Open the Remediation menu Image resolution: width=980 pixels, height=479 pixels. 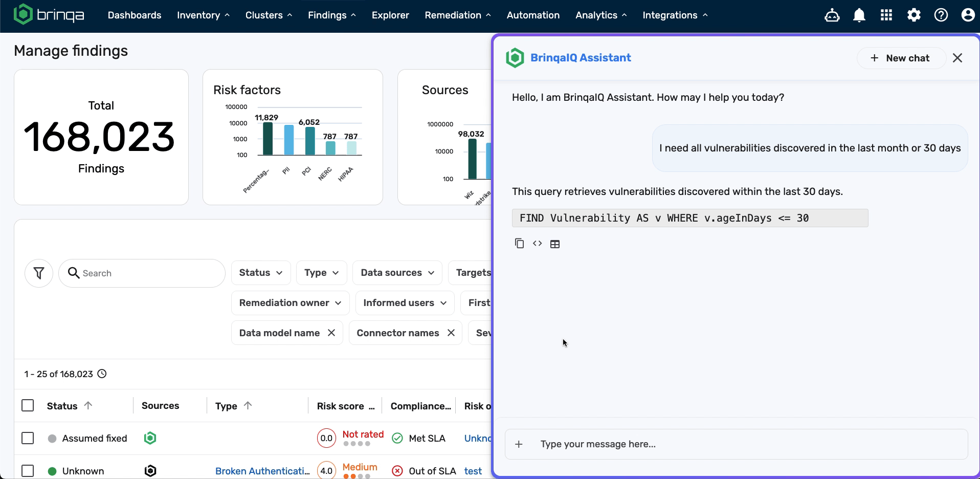point(458,15)
